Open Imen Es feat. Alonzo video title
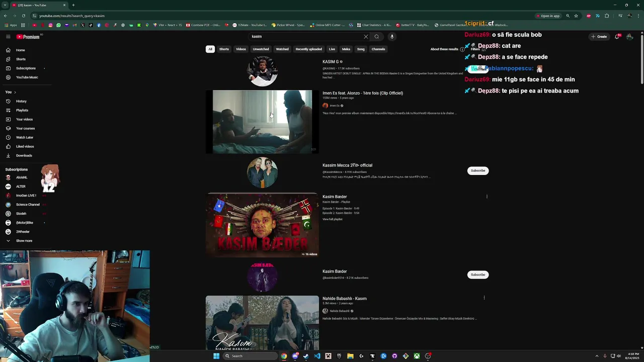This screenshot has width=644, height=362. [363, 93]
